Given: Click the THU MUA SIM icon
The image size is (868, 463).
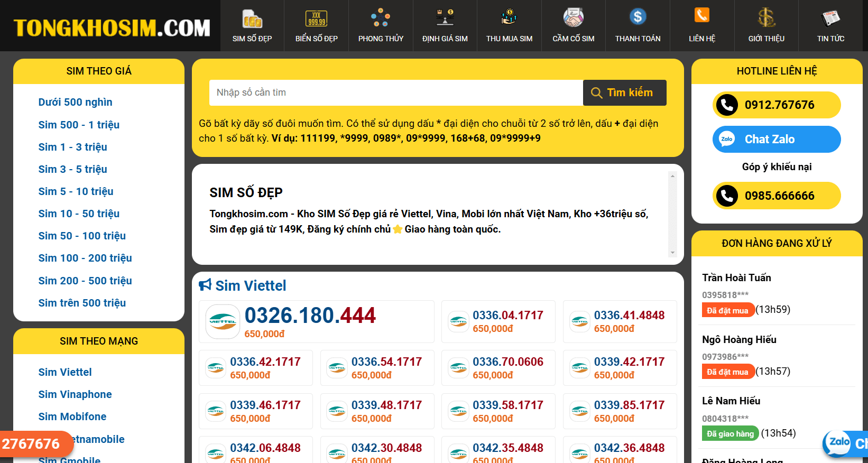Looking at the screenshot, I should [509, 17].
